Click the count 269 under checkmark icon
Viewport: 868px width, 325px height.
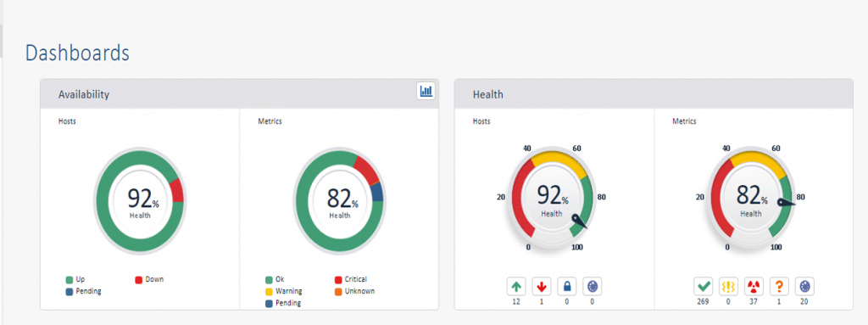point(703,301)
